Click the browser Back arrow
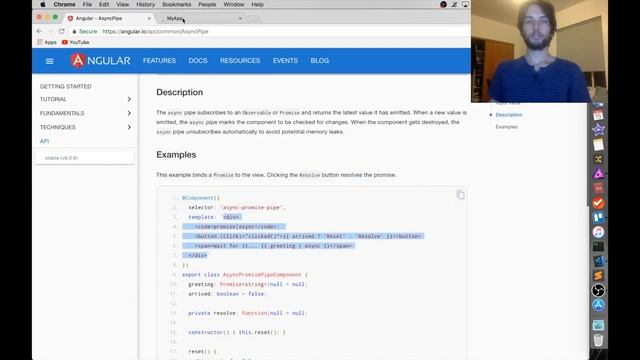 coord(39,31)
